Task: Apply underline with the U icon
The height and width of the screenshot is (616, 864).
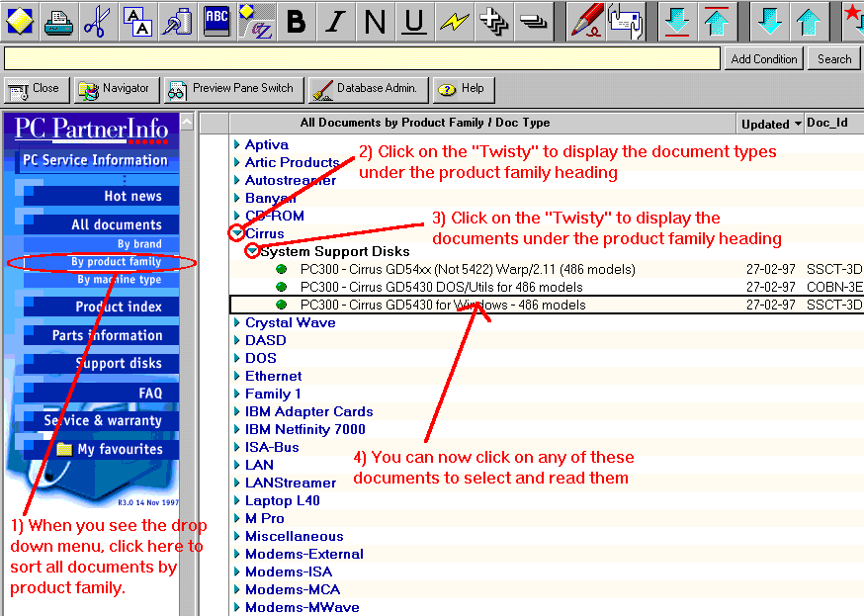Action: coord(415,21)
